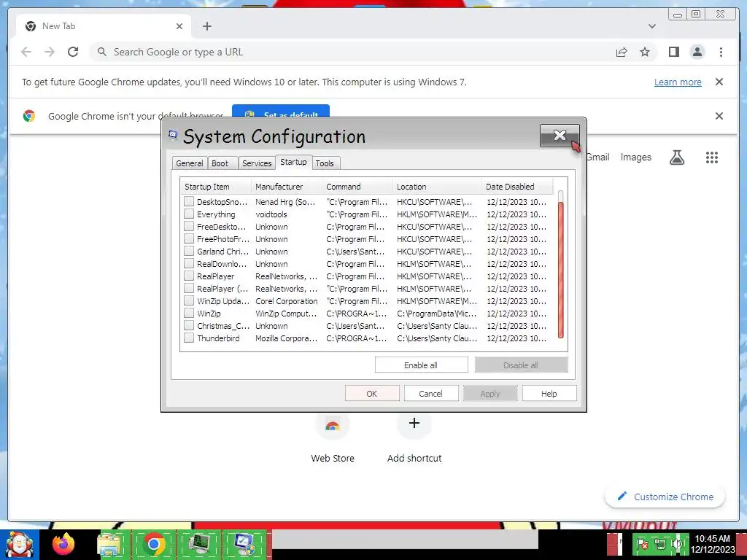Screen dimensions: 747x560
Task: Tick the Thunderbird startup checkbox
Action: [x=189, y=338]
